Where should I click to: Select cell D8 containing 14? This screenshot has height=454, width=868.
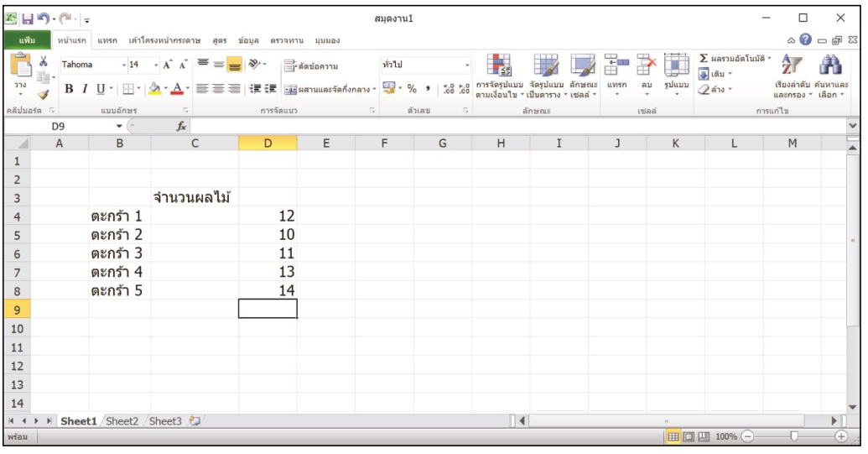coord(268,290)
